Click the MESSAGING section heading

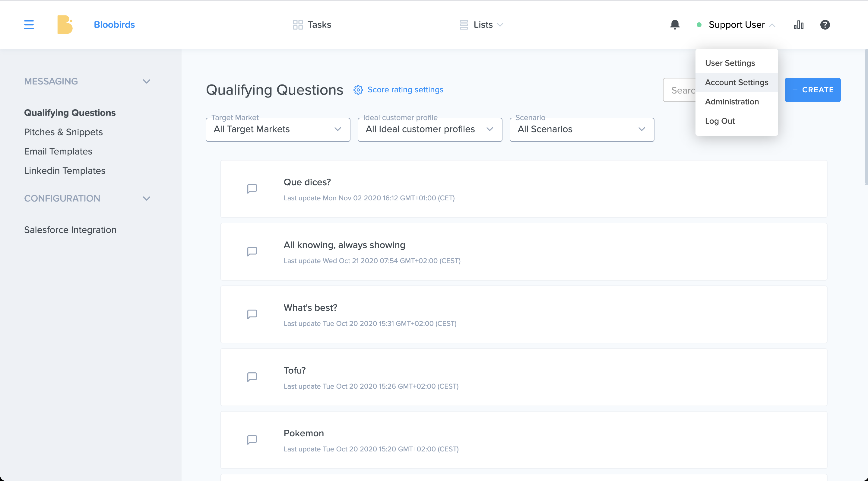tap(51, 81)
